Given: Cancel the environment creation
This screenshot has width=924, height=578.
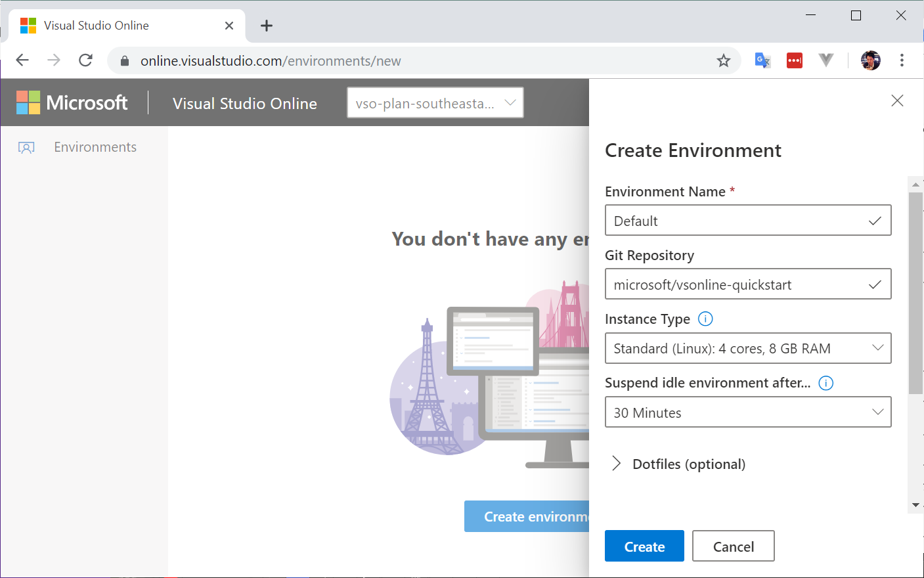Looking at the screenshot, I should [x=733, y=546].
